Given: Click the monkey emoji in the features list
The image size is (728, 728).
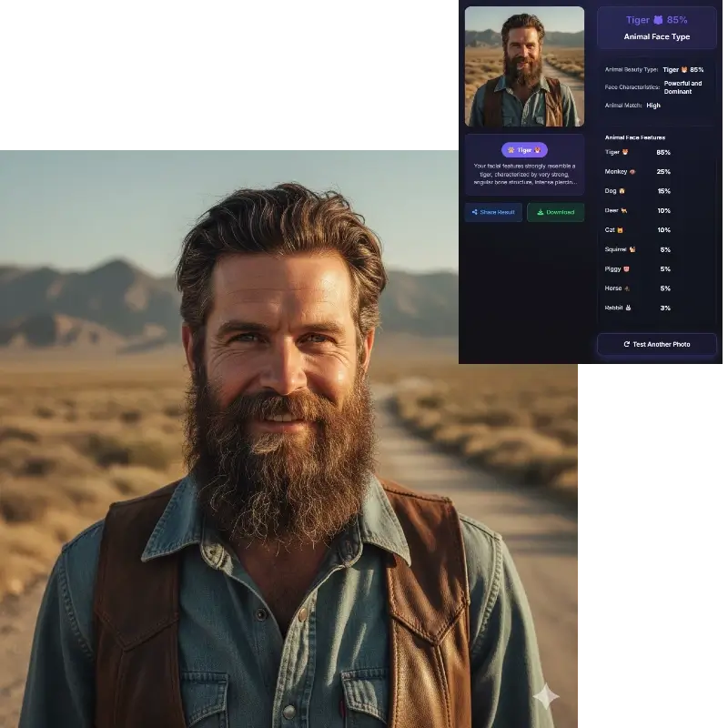Looking at the screenshot, I should 632,171.
